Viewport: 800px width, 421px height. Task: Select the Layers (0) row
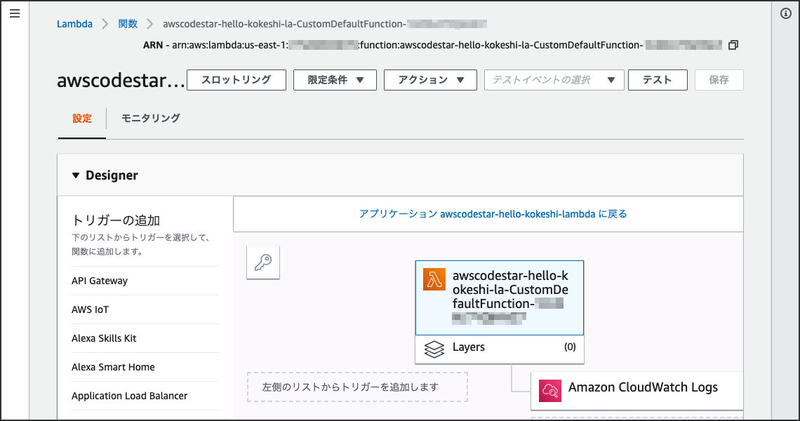pyautogui.click(x=499, y=350)
